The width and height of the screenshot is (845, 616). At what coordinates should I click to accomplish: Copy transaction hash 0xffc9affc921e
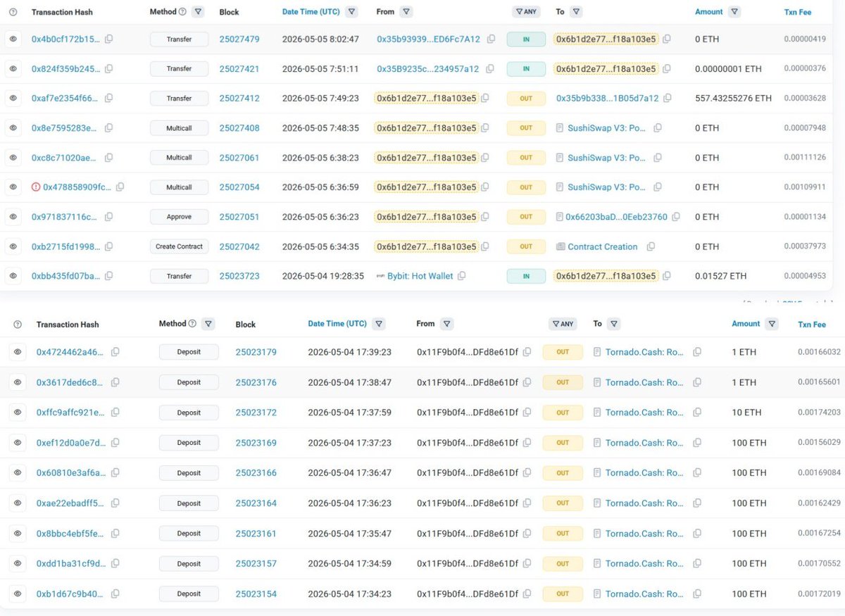tap(115, 413)
